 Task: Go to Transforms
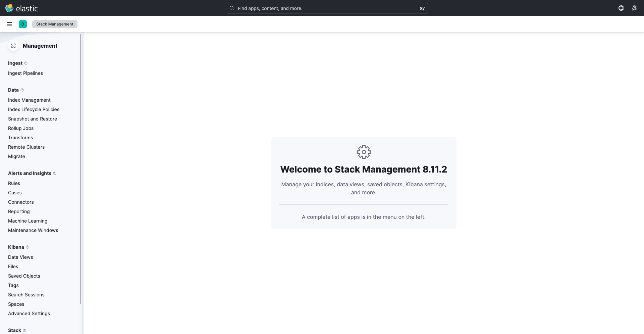(20, 138)
